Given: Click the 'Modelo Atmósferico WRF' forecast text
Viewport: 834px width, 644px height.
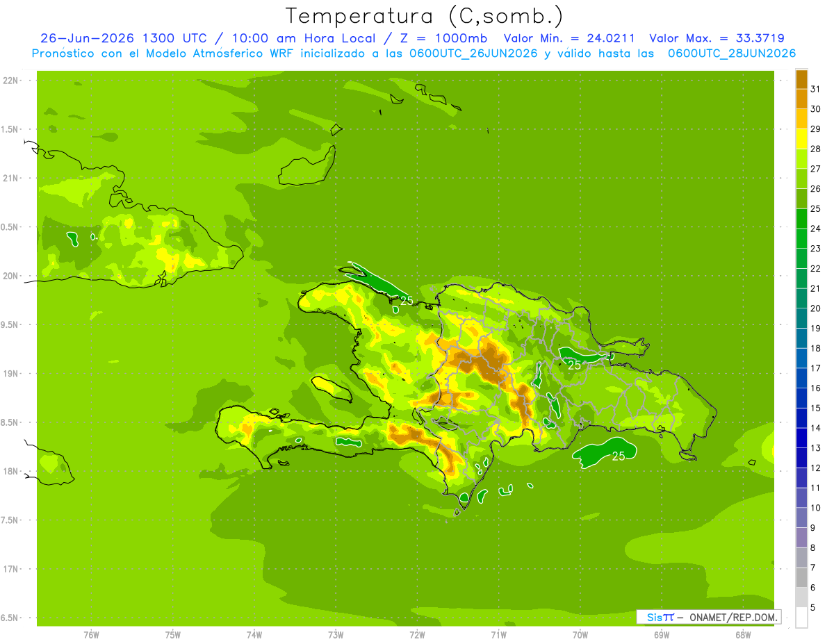Looking at the screenshot, I should point(224,53).
